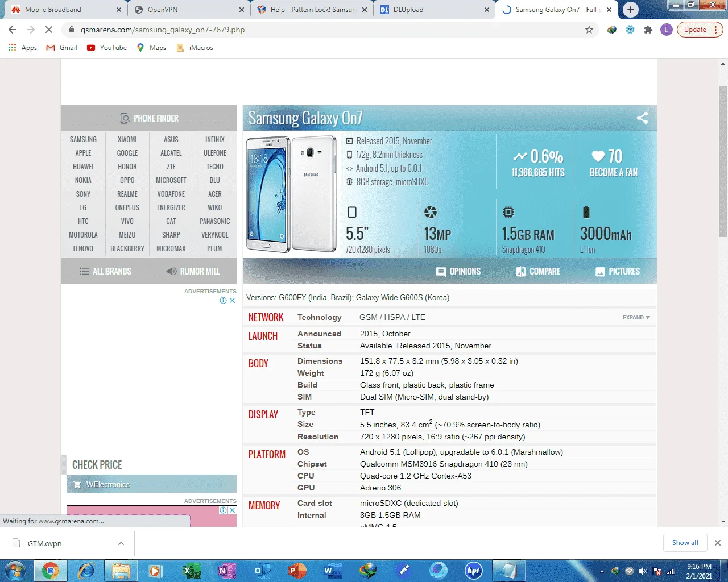Select the Oppo brand link
This screenshot has height=582, width=728.
tap(127, 180)
